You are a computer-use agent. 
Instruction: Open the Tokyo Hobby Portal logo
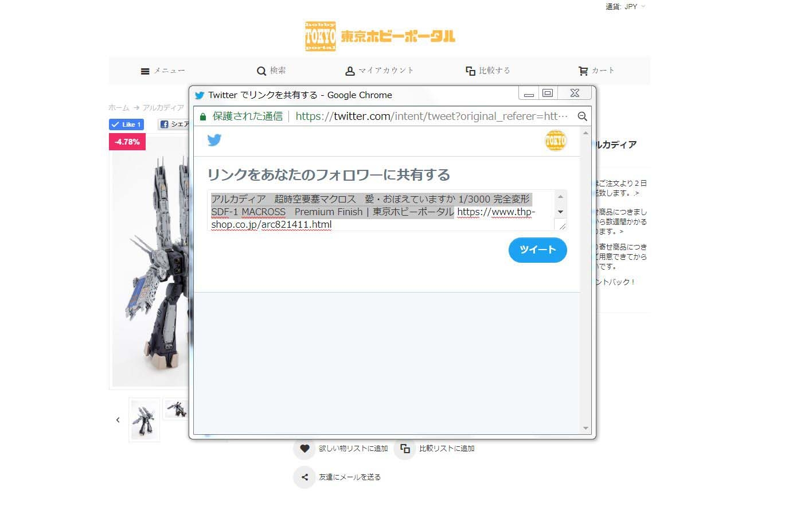point(380,36)
